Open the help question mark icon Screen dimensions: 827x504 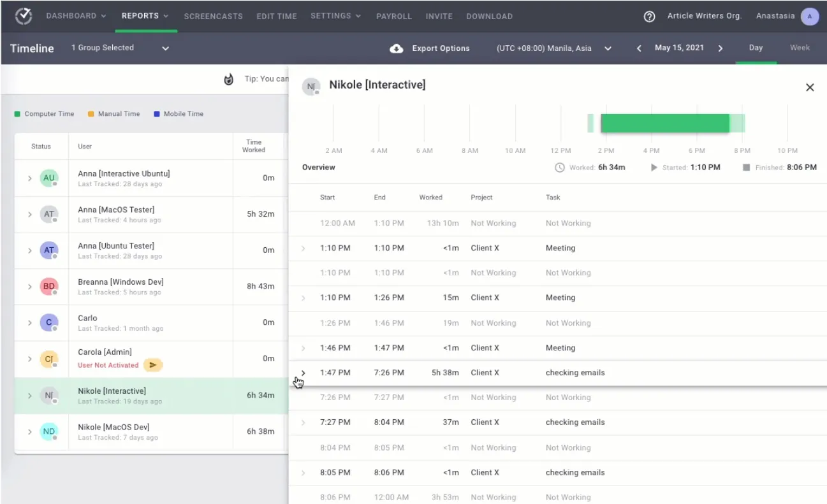pyautogui.click(x=650, y=17)
